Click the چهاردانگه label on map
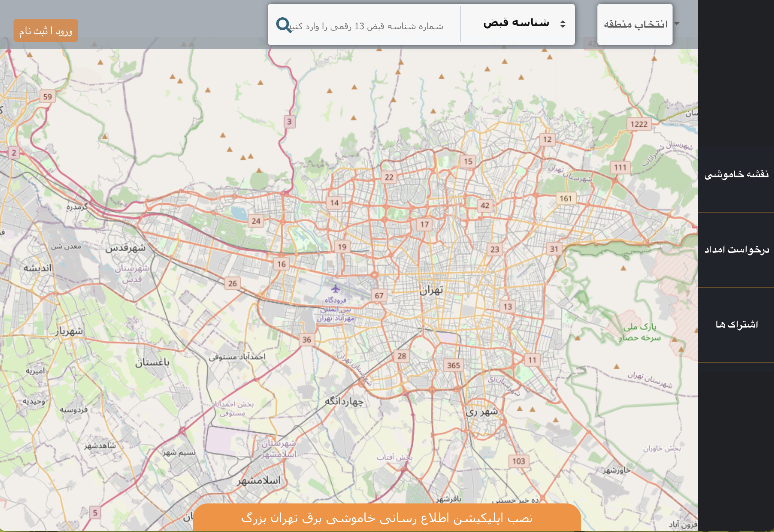774x532 pixels. [x=344, y=401]
